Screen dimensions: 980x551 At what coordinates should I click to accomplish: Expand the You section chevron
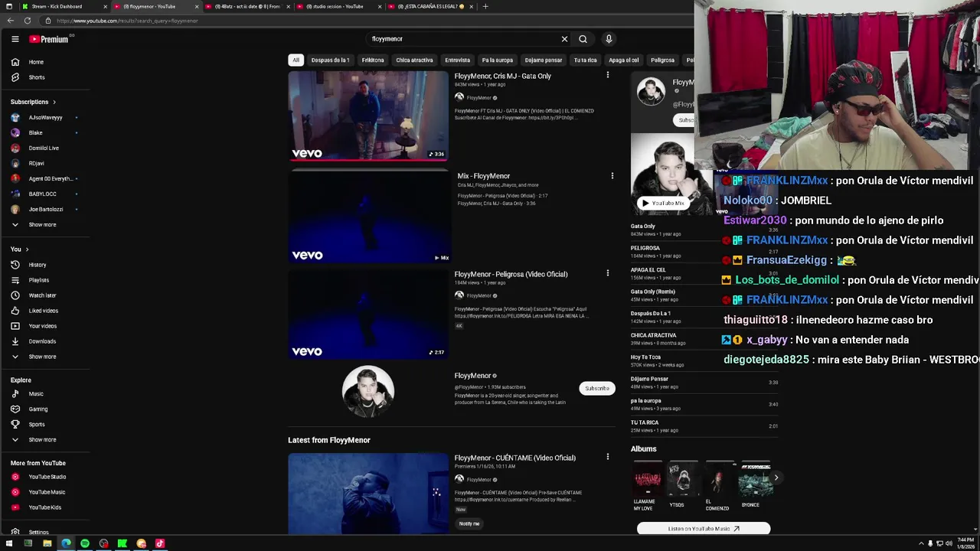click(27, 249)
